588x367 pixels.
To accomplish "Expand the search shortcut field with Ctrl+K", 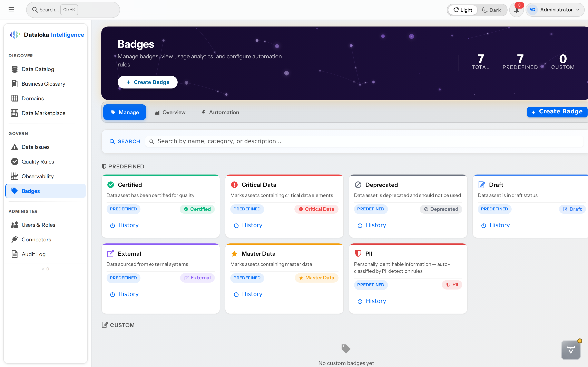I will click(69, 10).
